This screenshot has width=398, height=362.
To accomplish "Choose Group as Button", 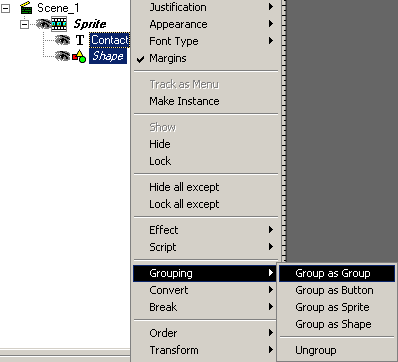I will pos(337,290).
